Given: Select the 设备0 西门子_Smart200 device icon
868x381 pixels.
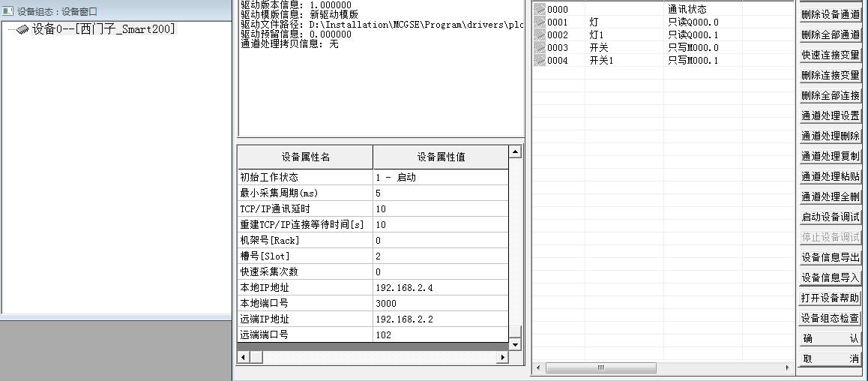Looking at the screenshot, I should (22, 29).
